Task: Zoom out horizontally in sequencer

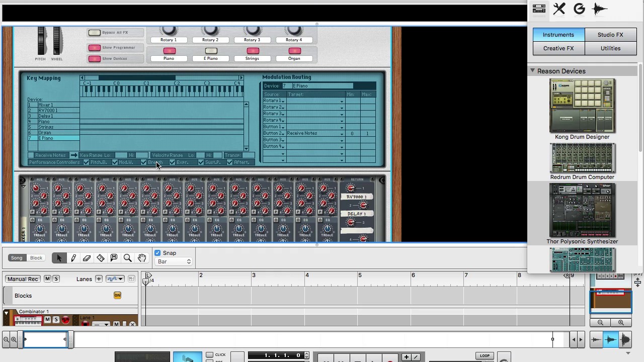Action: (6, 339)
